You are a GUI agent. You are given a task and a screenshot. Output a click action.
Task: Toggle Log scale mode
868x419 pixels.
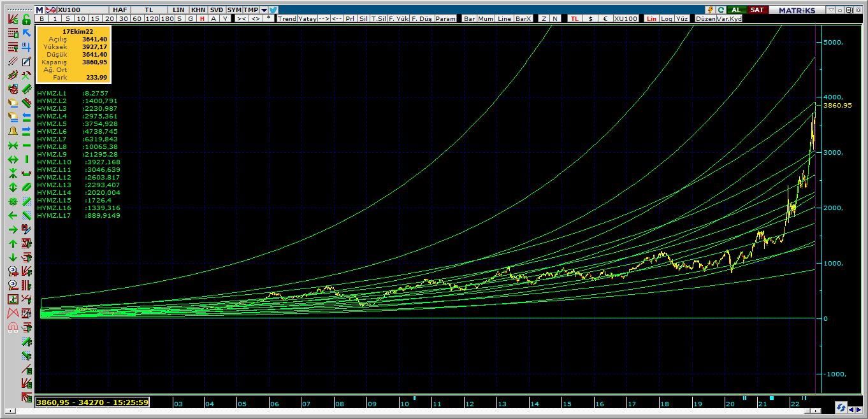click(x=667, y=19)
